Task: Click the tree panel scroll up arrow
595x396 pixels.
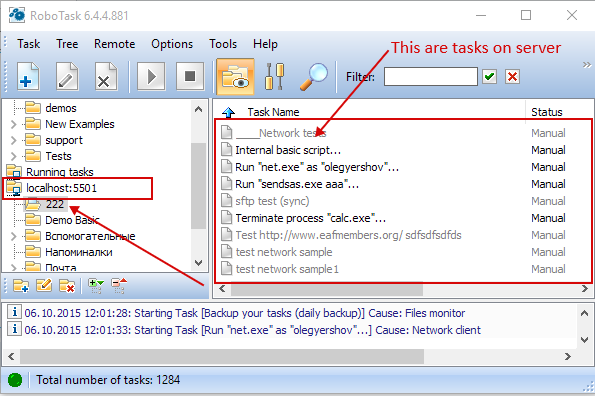Action: [198, 110]
